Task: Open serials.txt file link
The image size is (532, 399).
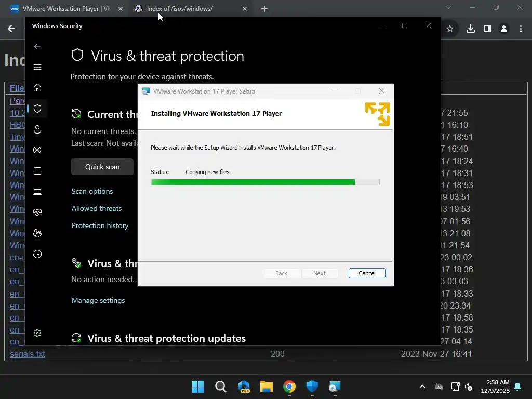Action: [x=28, y=354]
